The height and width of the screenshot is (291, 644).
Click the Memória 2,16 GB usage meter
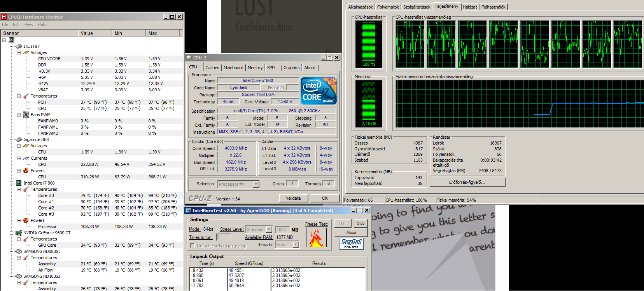tap(369, 104)
